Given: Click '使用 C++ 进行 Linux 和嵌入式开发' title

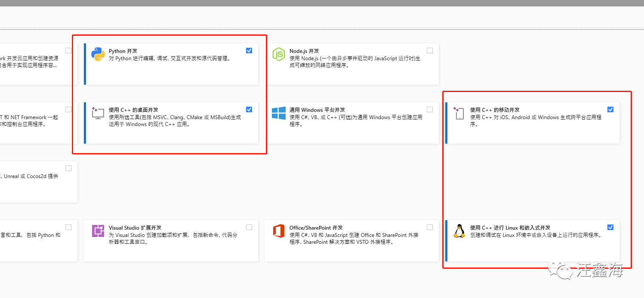Looking at the screenshot, I should click(x=510, y=227).
